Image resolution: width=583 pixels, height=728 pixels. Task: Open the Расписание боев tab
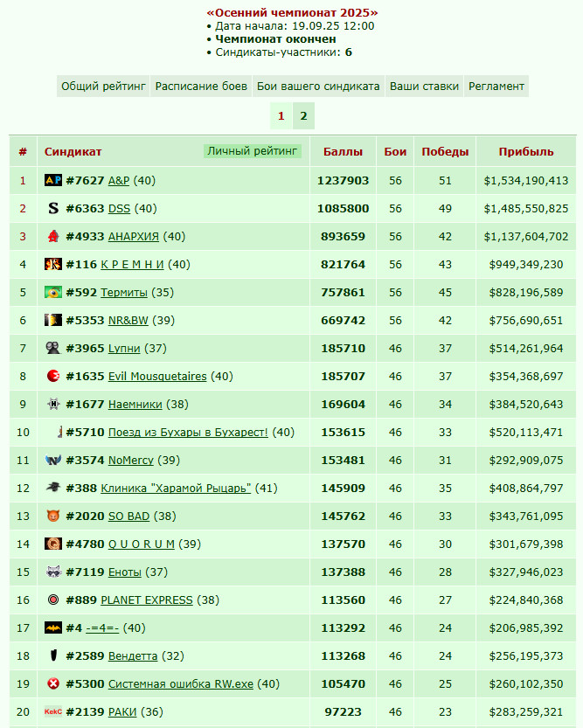[201, 87]
